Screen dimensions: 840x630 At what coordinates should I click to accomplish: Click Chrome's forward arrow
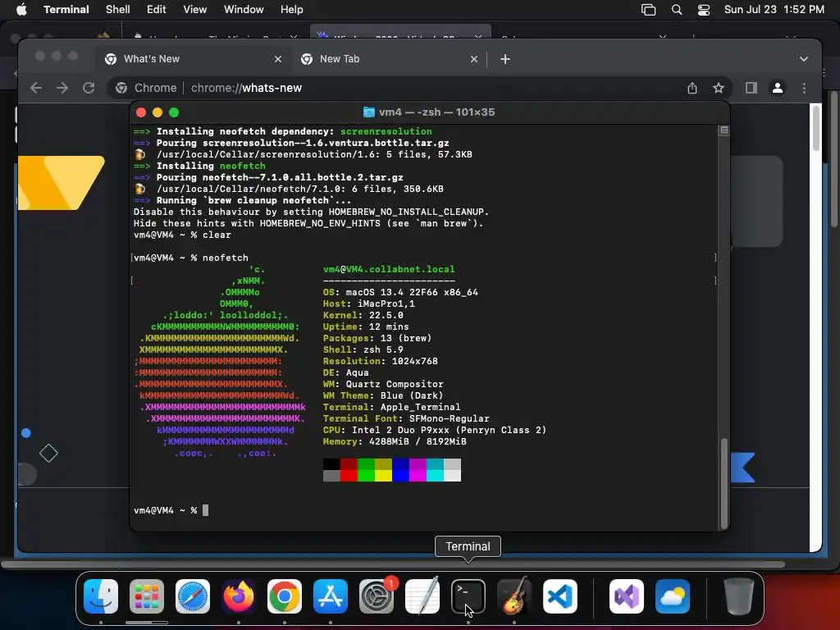click(x=62, y=88)
